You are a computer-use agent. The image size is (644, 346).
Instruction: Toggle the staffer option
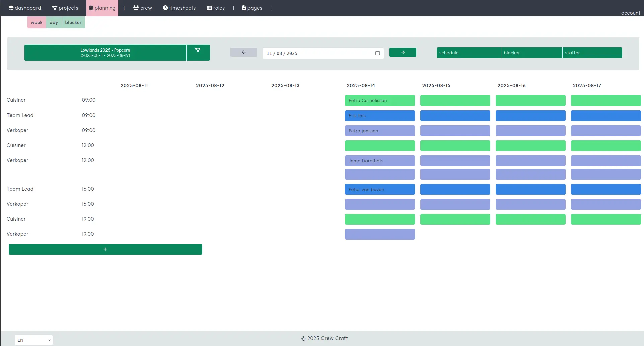(x=592, y=53)
